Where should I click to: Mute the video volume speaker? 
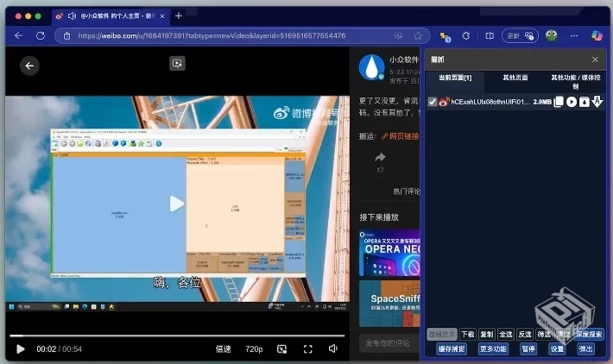333,348
